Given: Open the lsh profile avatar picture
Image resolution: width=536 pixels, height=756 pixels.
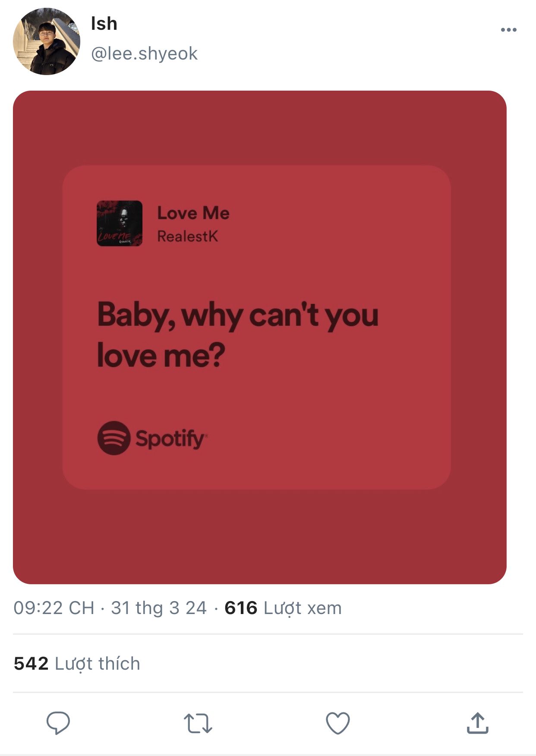Looking at the screenshot, I should (x=47, y=41).
